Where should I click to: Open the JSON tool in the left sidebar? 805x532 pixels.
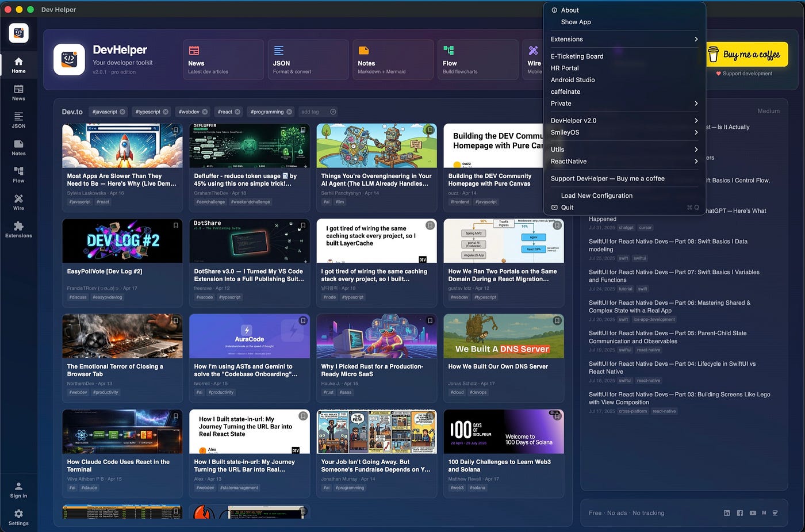point(18,120)
